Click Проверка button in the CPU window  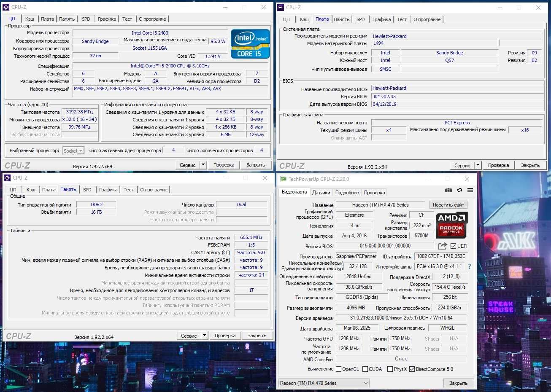pyautogui.click(x=224, y=165)
